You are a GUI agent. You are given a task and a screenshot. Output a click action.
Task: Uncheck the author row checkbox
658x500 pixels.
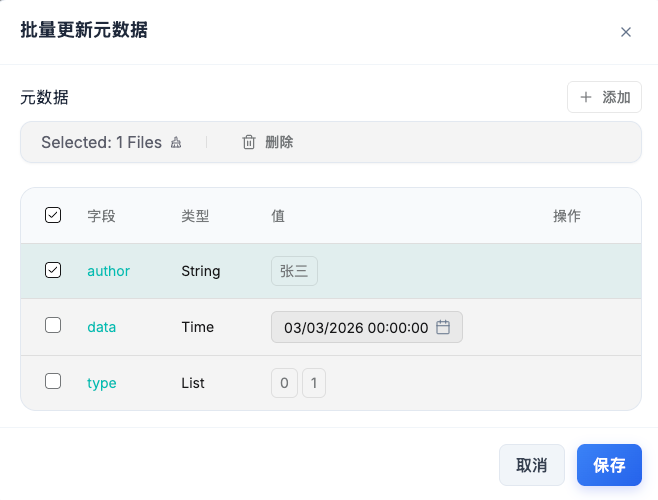pyautogui.click(x=53, y=270)
